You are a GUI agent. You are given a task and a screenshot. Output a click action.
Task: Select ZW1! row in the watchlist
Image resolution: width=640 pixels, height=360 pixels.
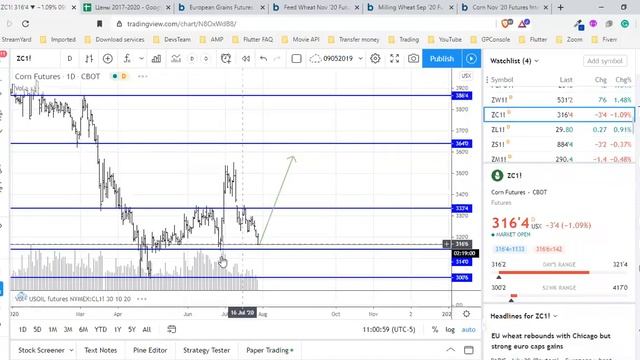tap(559, 100)
